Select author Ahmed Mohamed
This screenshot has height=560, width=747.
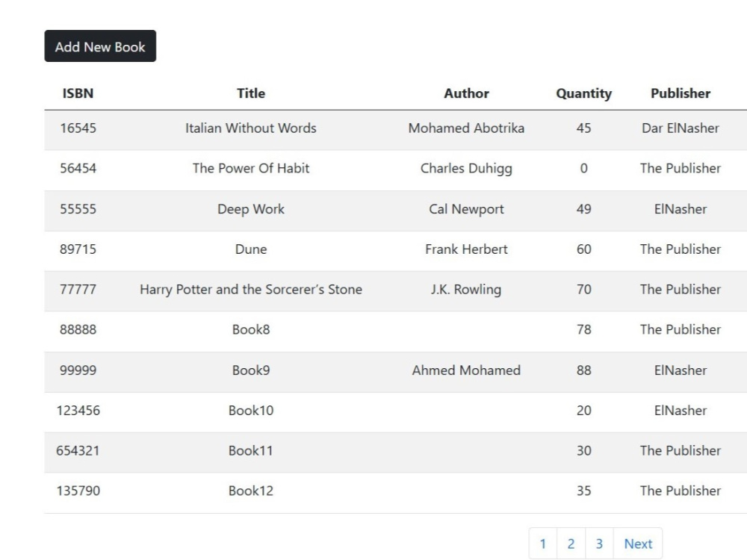coord(466,370)
